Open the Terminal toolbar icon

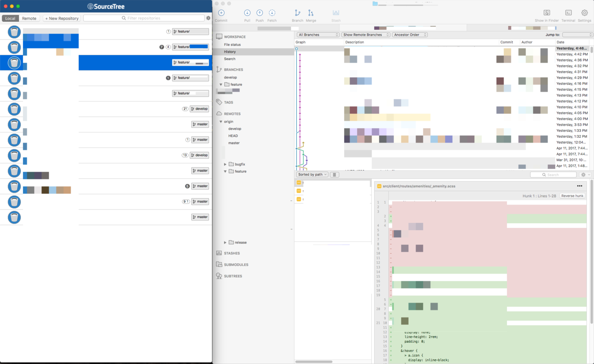[x=568, y=13]
